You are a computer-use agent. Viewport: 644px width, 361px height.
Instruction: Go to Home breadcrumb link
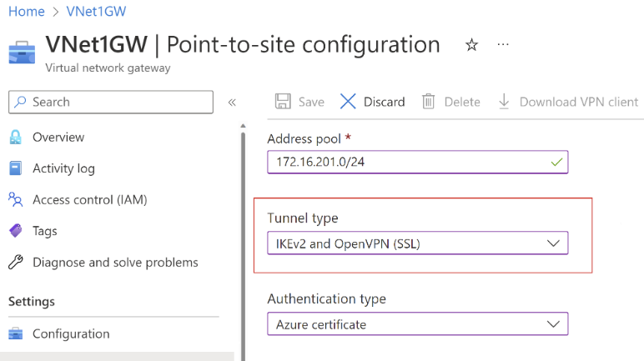[x=27, y=11]
